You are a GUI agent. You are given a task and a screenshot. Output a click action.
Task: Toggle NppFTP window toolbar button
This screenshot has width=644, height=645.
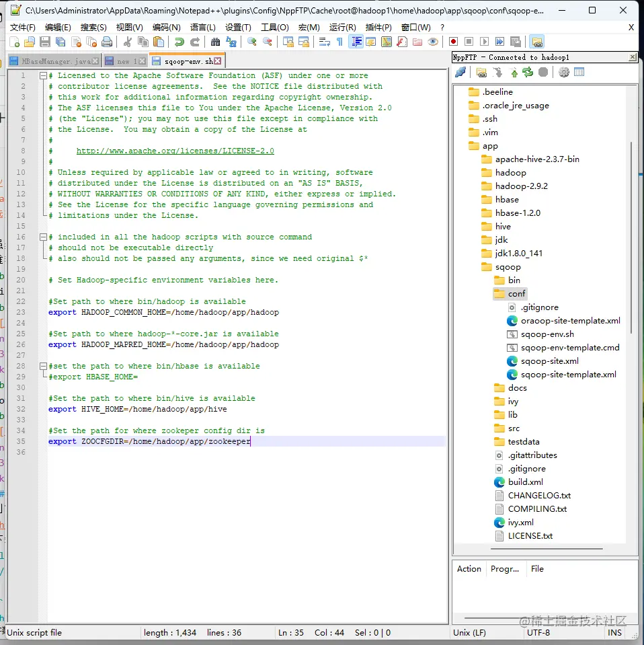536,42
